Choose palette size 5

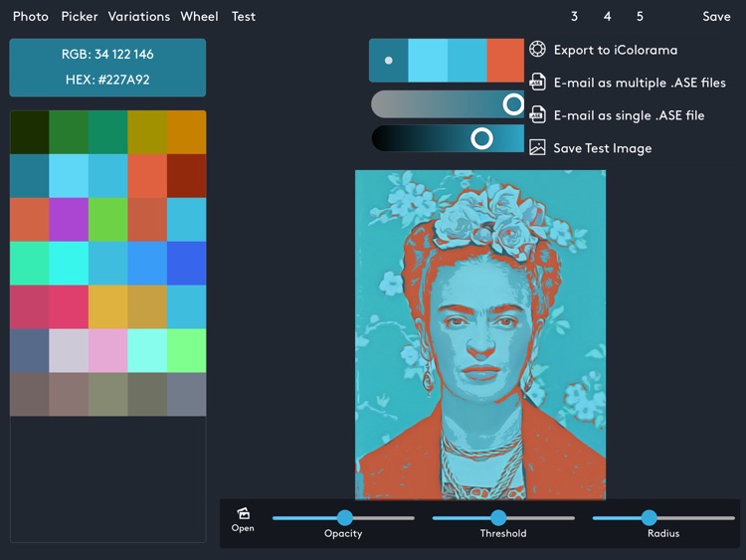pyautogui.click(x=640, y=17)
